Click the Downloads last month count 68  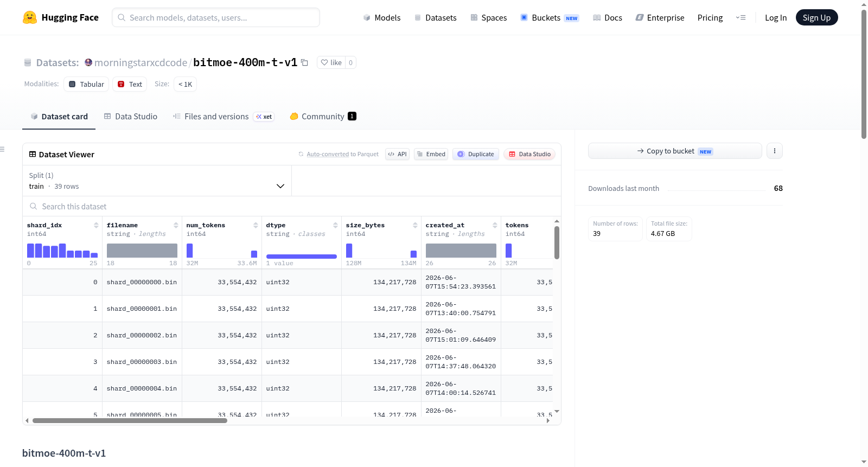pyautogui.click(x=778, y=188)
